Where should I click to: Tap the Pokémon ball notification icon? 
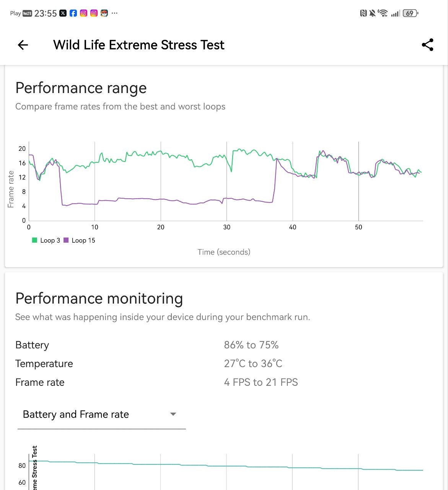pos(104,13)
